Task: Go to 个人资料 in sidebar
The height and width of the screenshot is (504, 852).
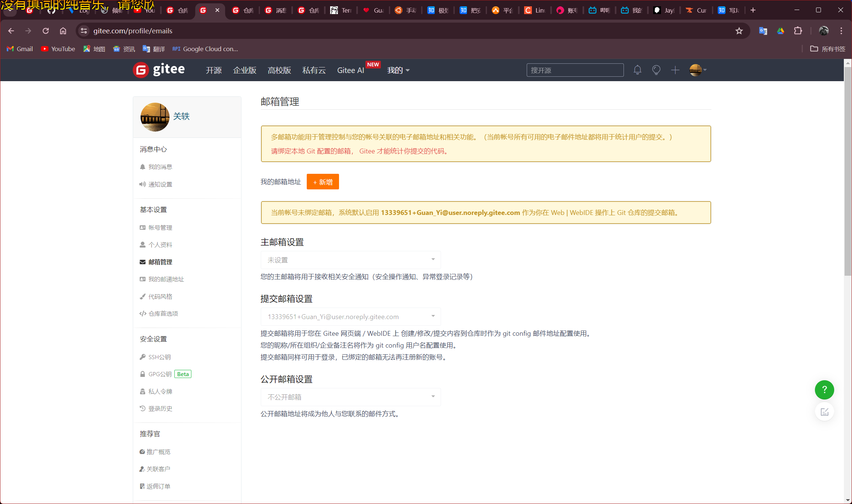Action: tap(160, 245)
